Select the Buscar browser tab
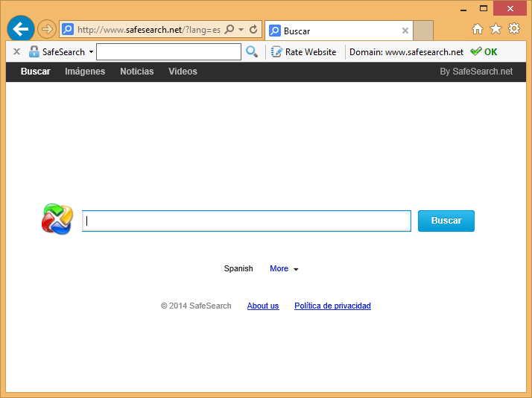 point(338,31)
